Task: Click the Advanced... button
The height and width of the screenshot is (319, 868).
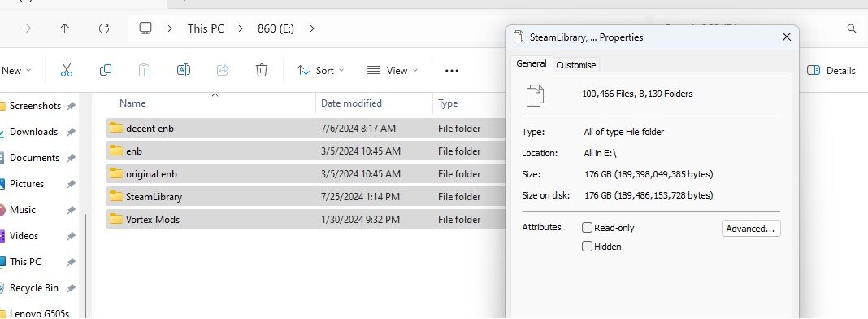Action: (751, 229)
